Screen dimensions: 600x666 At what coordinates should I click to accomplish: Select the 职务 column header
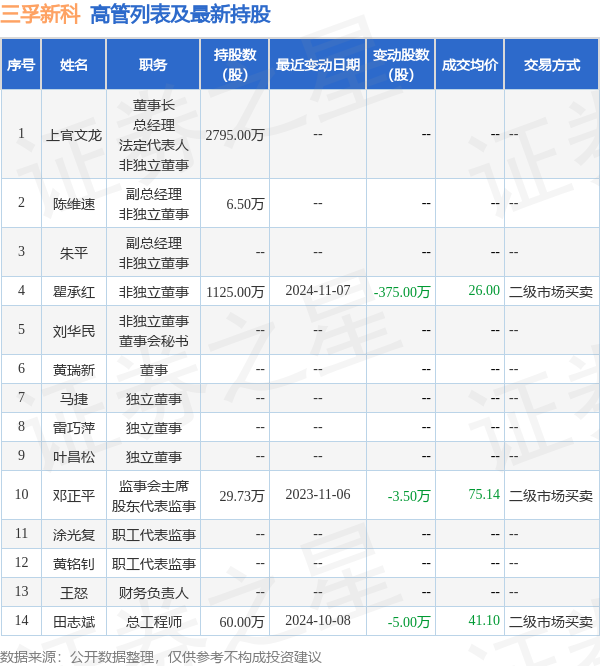click(x=153, y=65)
